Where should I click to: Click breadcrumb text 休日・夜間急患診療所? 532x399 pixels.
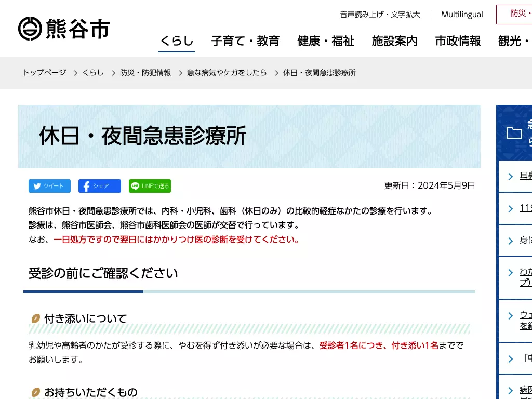320,73
